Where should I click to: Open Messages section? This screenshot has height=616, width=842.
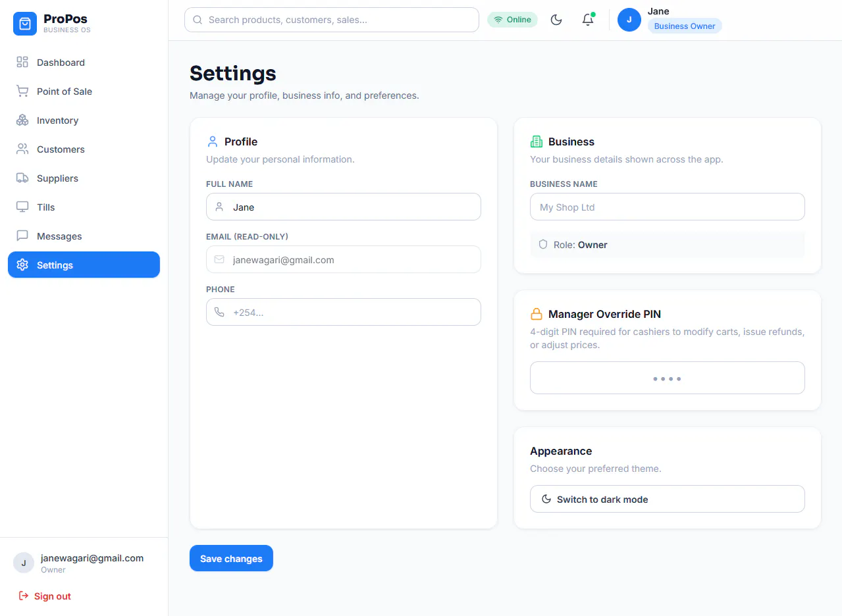coord(84,236)
